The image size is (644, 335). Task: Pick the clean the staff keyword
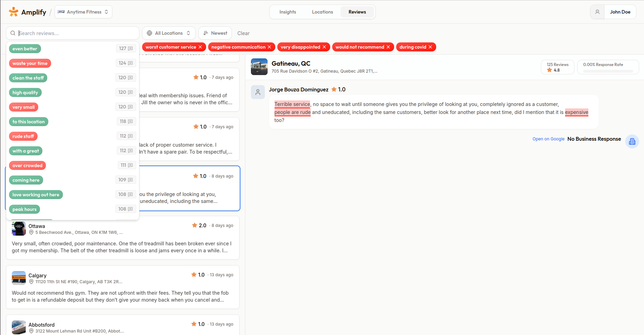[28, 78]
